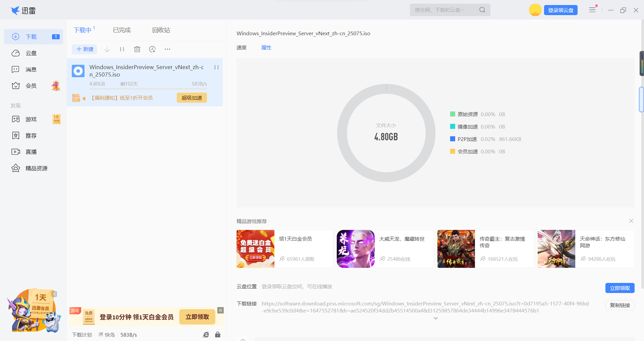
Task: Click 超级加速 button on download task
Action: pyautogui.click(x=192, y=98)
